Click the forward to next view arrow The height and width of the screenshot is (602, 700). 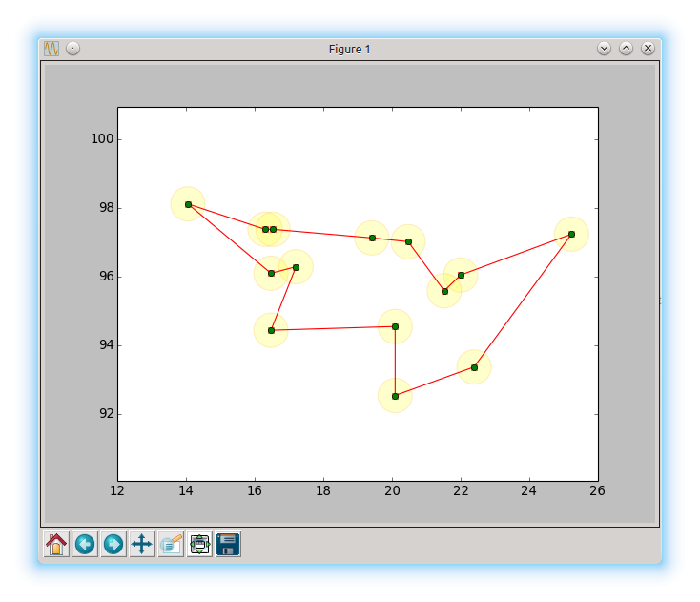pyautogui.click(x=113, y=545)
